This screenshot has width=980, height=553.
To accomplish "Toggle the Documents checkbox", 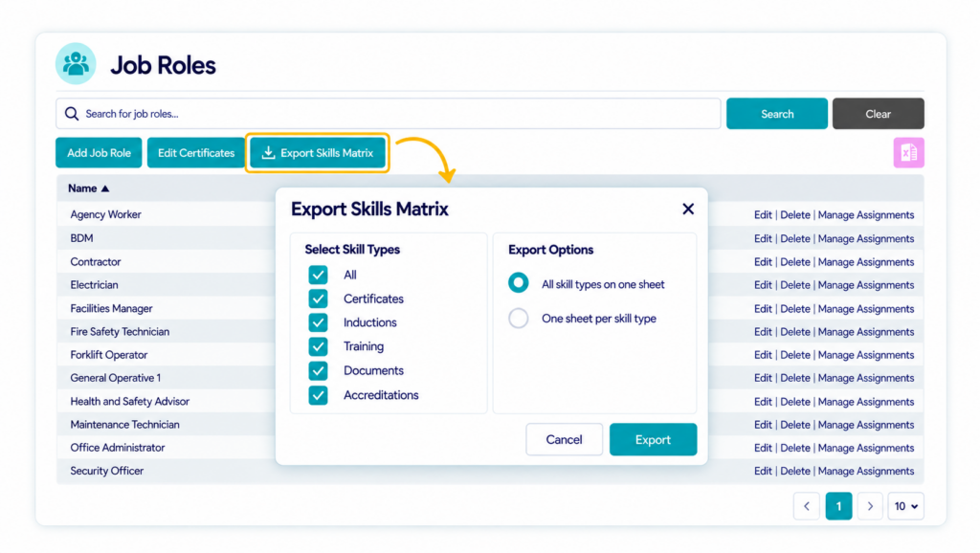I will [318, 370].
